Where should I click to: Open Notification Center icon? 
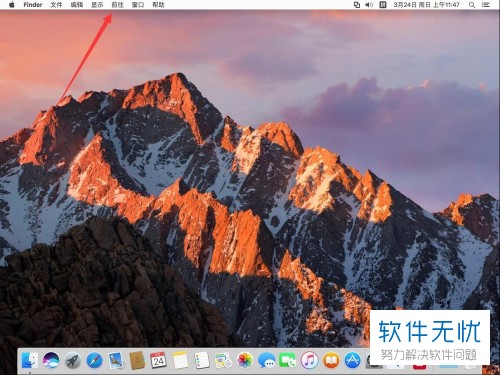[486, 5]
